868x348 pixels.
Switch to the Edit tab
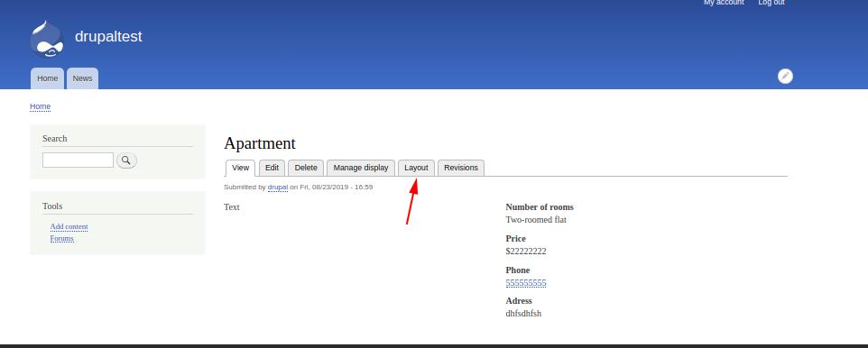(272, 168)
